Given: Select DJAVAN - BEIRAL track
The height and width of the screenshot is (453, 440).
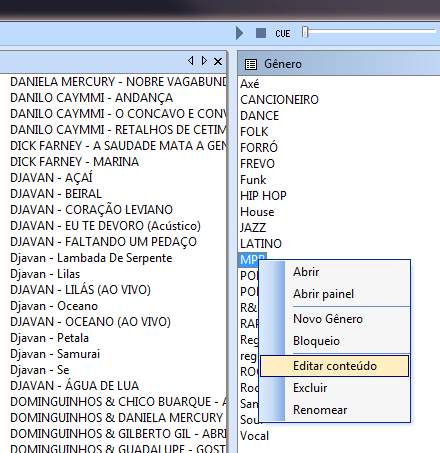Looking at the screenshot, I should (x=56, y=194).
